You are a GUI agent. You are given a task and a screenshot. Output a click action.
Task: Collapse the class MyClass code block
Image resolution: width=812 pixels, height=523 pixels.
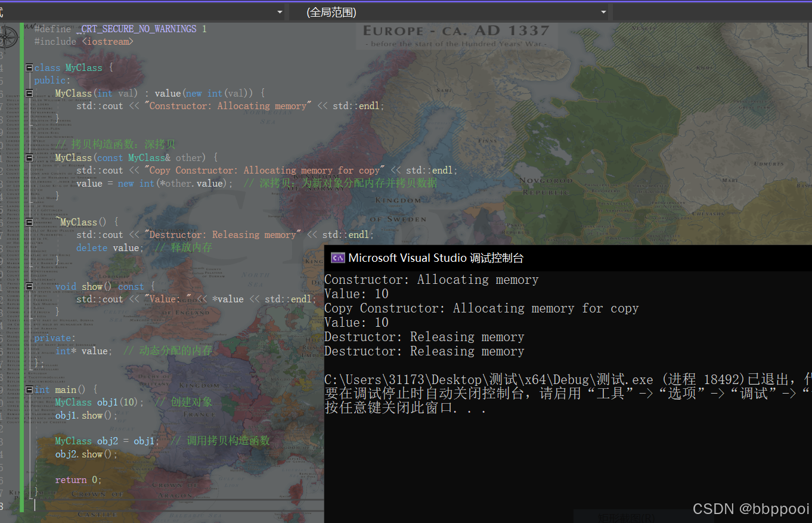coord(29,68)
